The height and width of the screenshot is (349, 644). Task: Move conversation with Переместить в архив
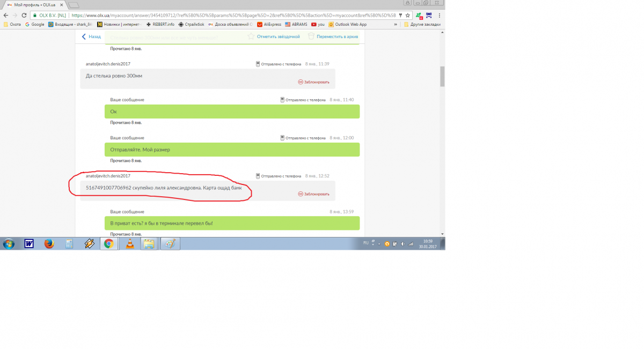(333, 36)
